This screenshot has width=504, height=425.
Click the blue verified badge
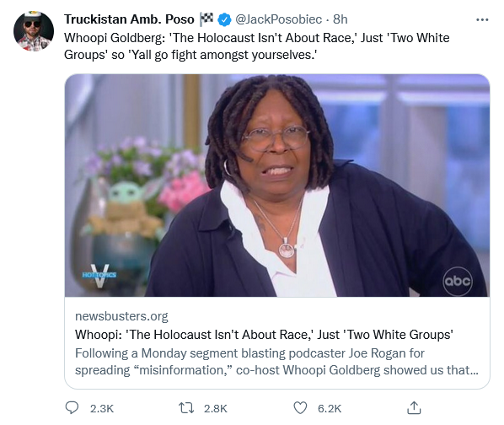click(224, 19)
